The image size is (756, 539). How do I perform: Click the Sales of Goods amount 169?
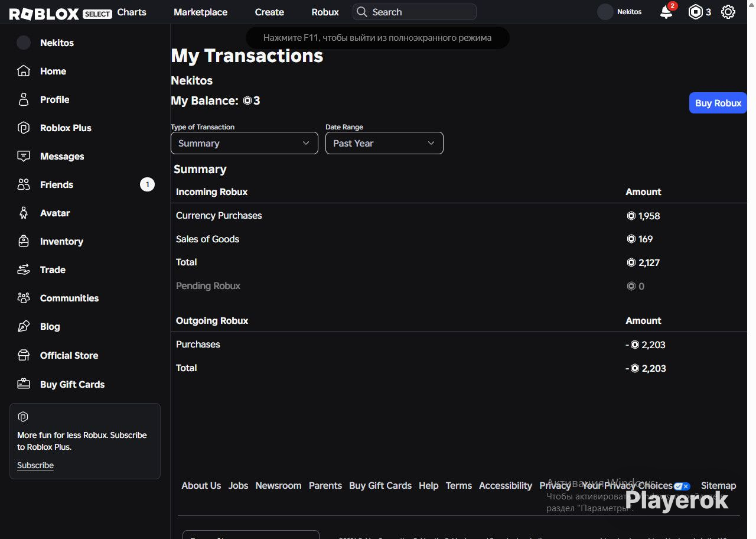pyautogui.click(x=640, y=239)
